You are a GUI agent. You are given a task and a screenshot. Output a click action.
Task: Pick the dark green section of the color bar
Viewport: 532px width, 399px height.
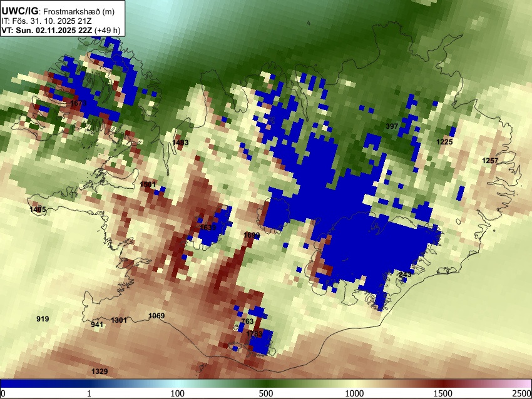(x=266, y=383)
